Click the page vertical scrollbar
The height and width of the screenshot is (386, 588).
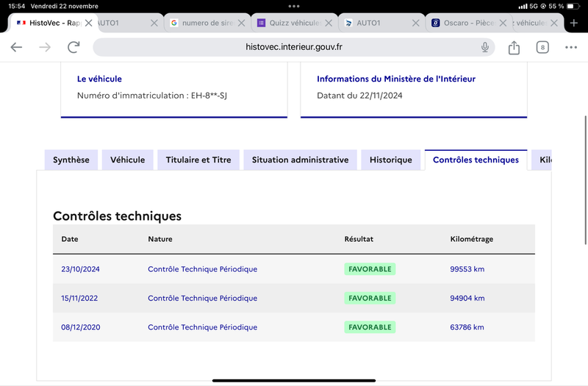click(x=586, y=180)
